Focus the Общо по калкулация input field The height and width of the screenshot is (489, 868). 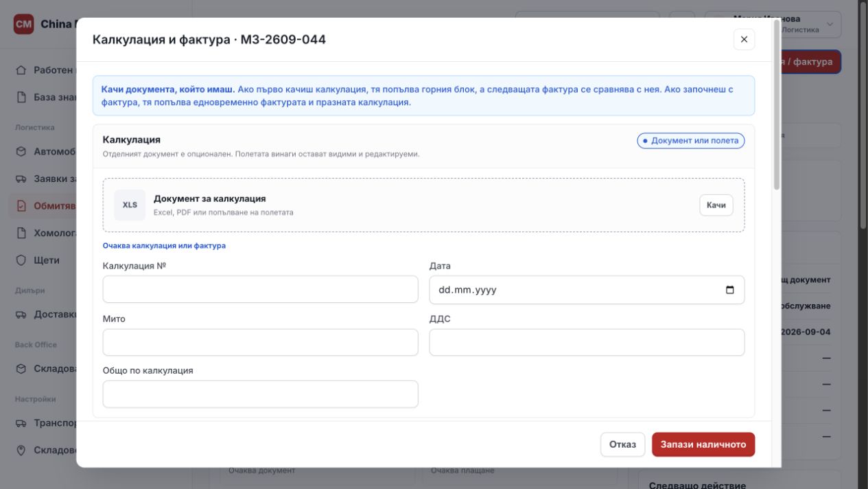pos(260,394)
